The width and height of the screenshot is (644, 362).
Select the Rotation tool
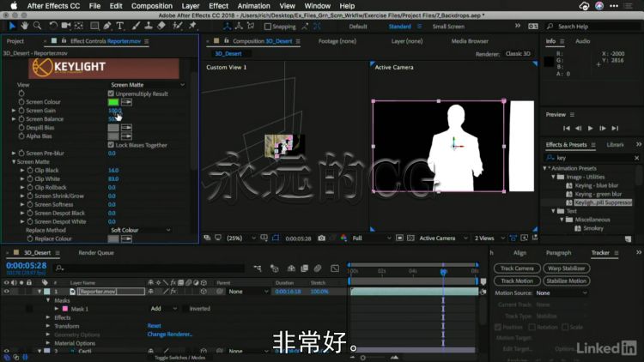point(53,27)
